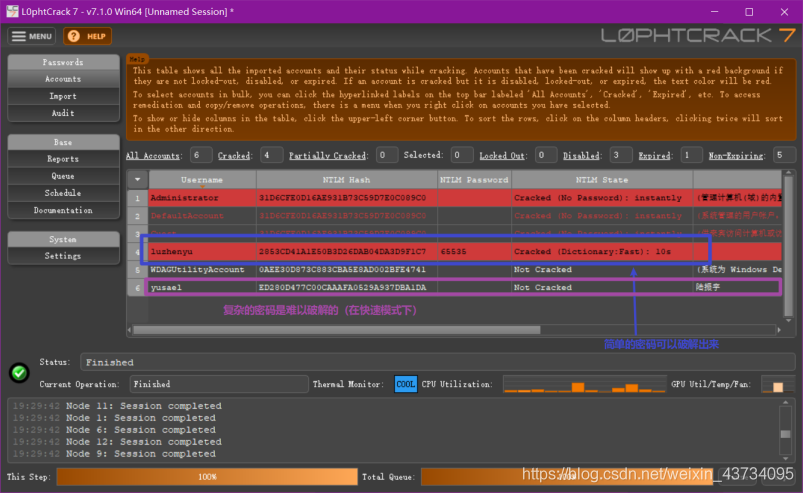This screenshot has height=493, width=804.
Task: Click the table's vertical scrollbar
Action: 789,246
